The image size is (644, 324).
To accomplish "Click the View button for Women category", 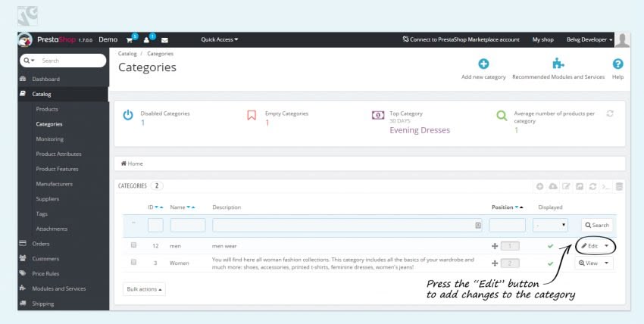I will point(588,263).
